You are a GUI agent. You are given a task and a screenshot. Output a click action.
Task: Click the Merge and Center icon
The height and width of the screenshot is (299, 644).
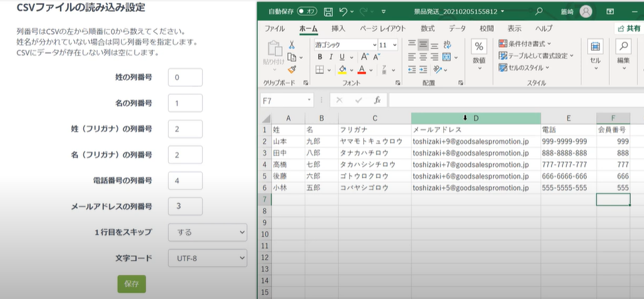pos(447,57)
